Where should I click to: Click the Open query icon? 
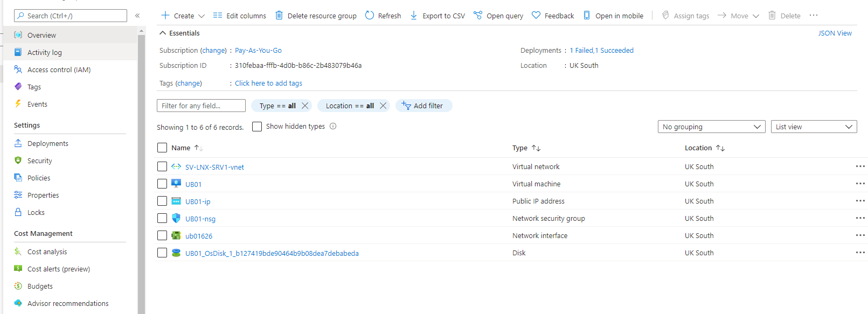click(478, 16)
